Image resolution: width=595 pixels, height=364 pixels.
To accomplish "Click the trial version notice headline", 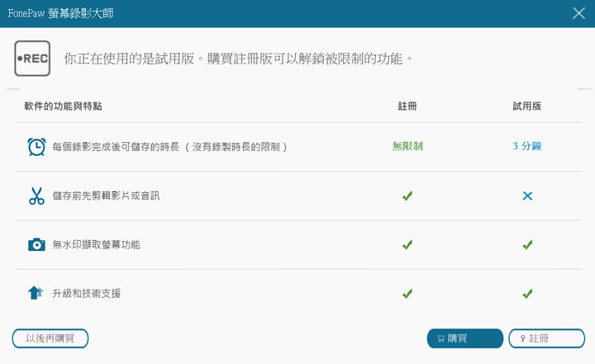I will click(239, 59).
